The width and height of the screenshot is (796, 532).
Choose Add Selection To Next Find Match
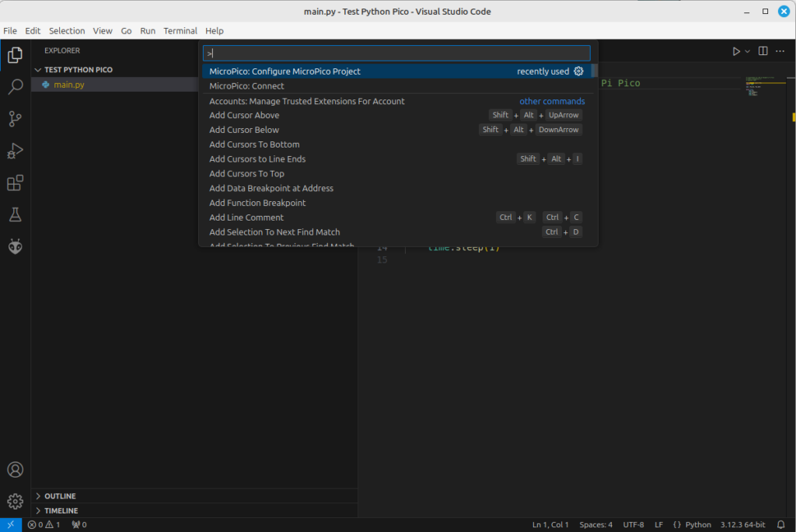397,232
